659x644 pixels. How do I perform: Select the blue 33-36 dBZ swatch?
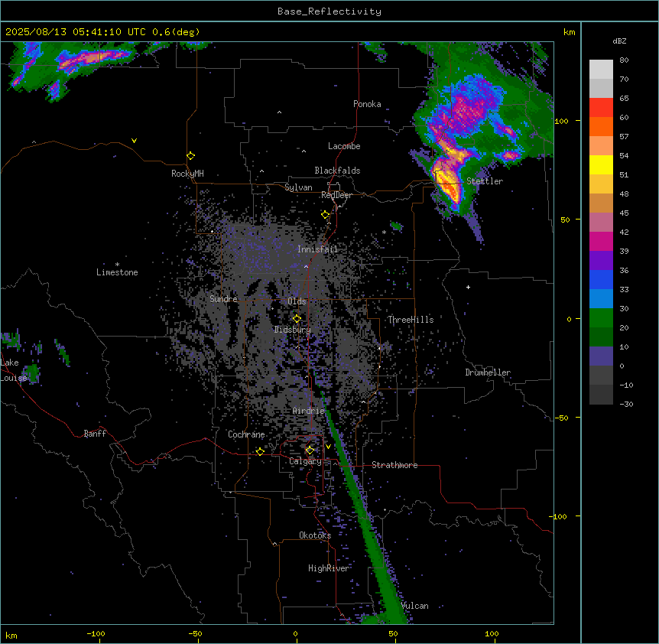point(601,280)
